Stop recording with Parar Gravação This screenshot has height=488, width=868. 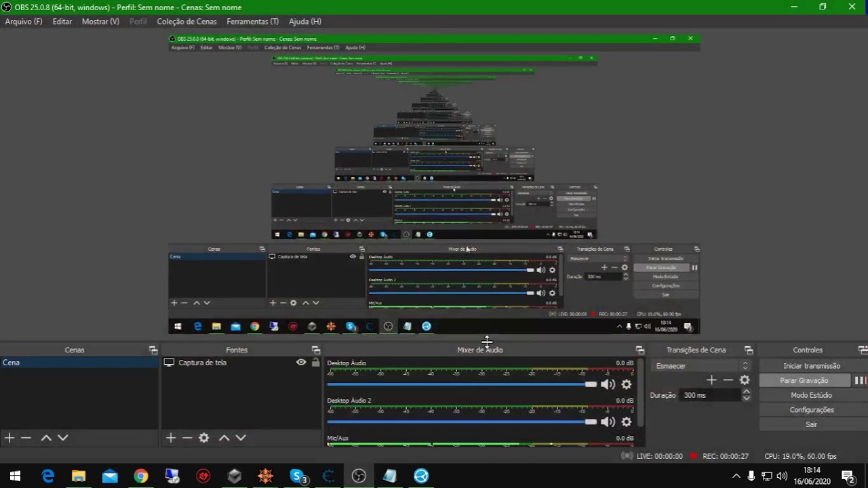tap(804, 381)
